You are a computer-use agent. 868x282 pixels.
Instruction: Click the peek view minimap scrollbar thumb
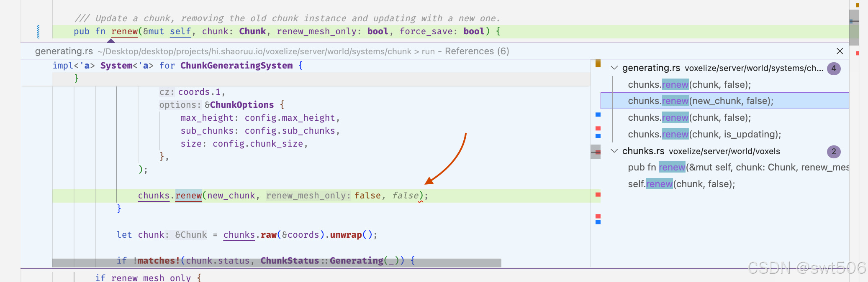(x=596, y=152)
